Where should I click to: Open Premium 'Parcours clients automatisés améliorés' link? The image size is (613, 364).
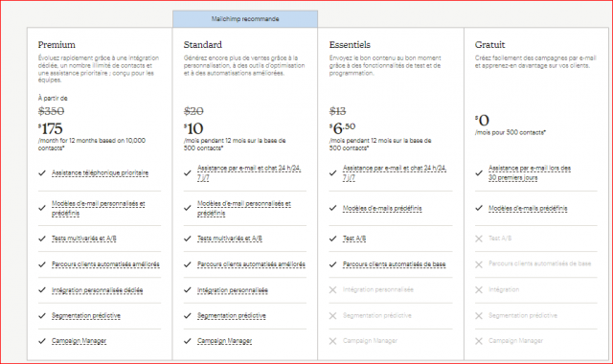coord(105,264)
